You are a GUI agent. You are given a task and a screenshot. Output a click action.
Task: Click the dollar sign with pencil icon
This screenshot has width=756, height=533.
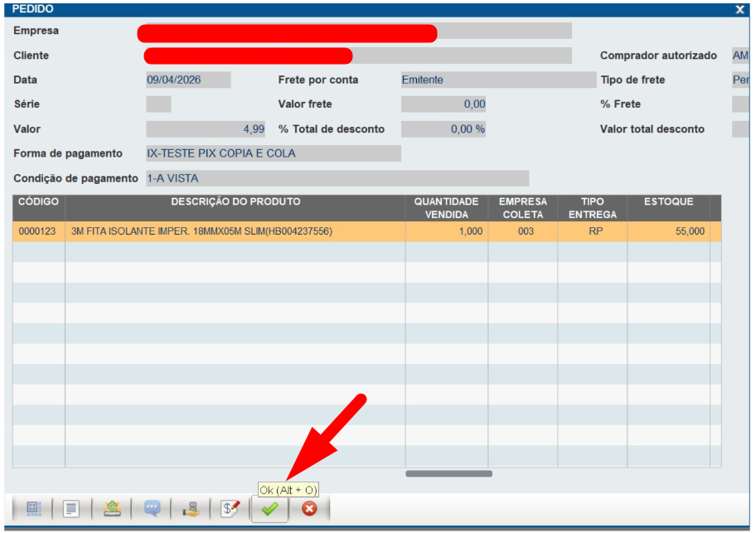tap(230, 509)
